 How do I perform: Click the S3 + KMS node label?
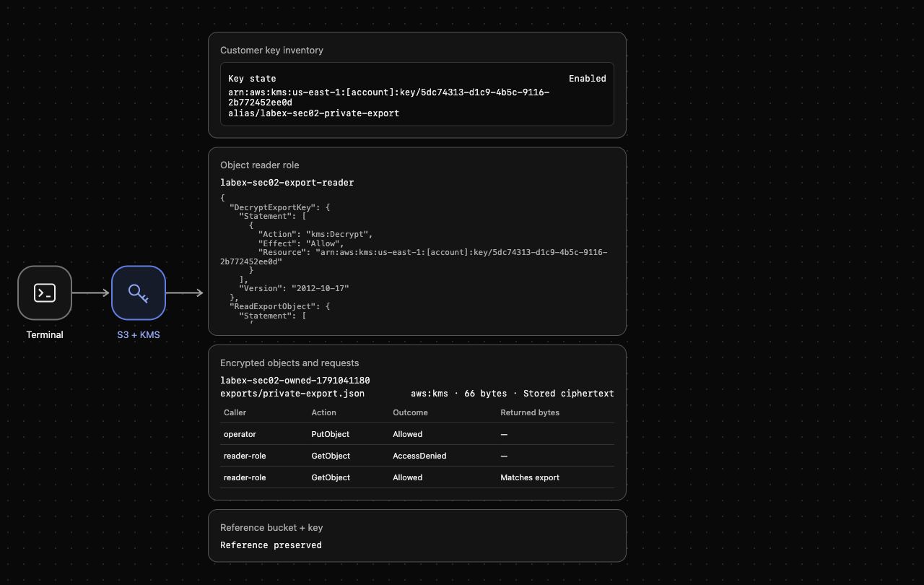(139, 335)
